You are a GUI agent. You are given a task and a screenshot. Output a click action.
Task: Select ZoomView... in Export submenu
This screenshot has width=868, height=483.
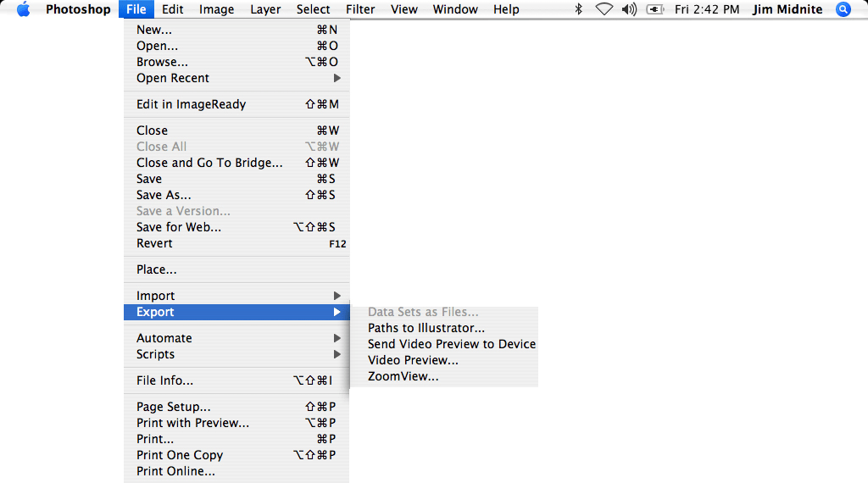point(444,376)
